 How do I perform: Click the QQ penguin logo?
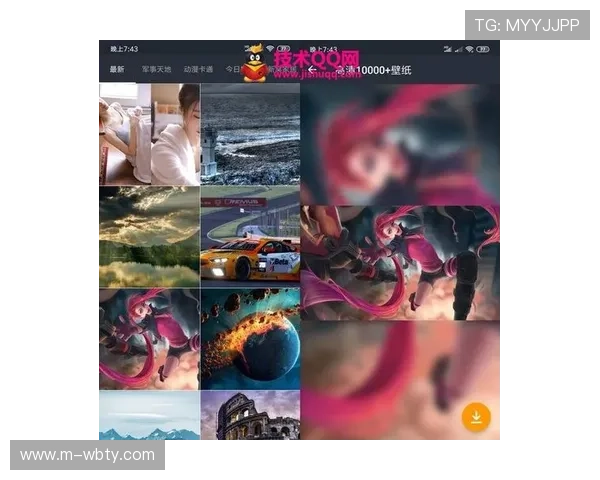coord(255,62)
